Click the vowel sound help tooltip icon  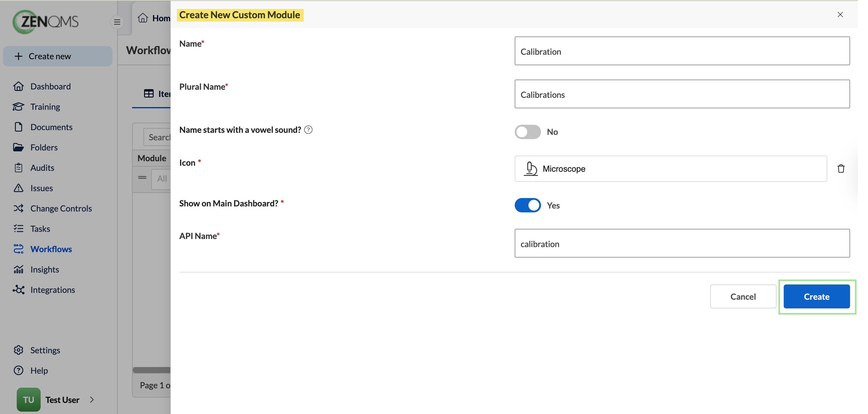pos(308,130)
